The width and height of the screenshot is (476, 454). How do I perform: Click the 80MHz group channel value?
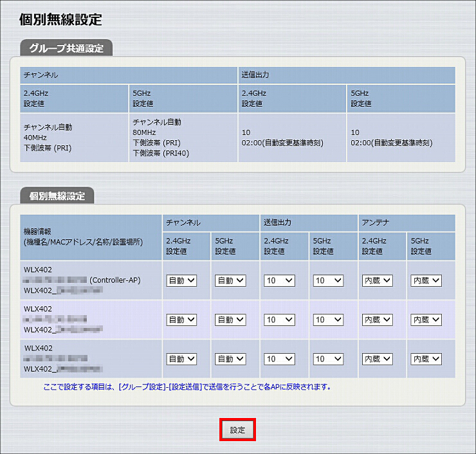(144, 132)
